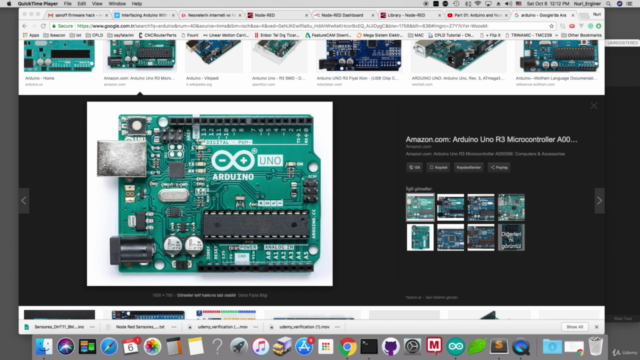The width and height of the screenshot is (640, 360).
Task: Open System Preferences from the Dock
Action: pyautogui.click(x=412, y=347)
